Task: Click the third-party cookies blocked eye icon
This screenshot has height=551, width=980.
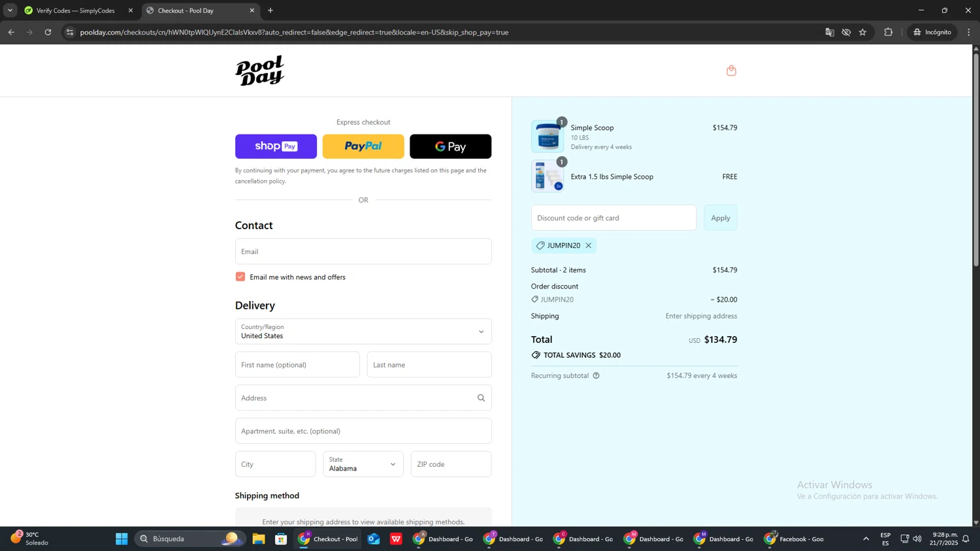Action: click(x=846, y=32)
